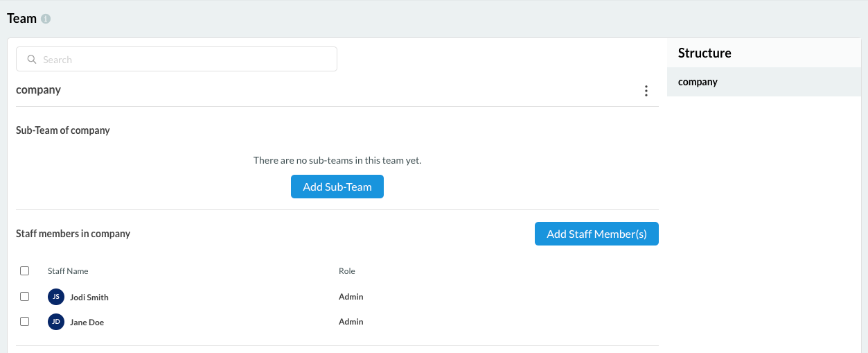Viewport: 868px width, 353px height.
Task: Click the search magnifier icon
Action: coord(32,60)
